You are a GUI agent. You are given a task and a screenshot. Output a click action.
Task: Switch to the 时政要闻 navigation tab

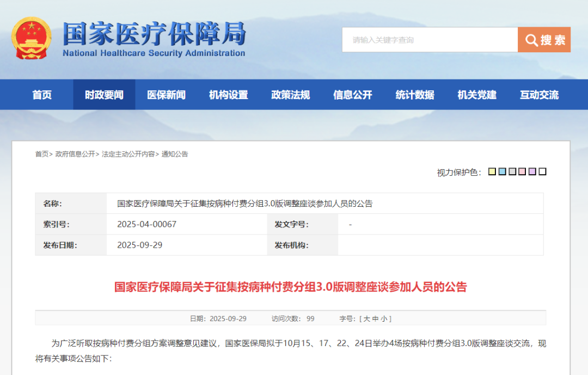tap(103, 94)
